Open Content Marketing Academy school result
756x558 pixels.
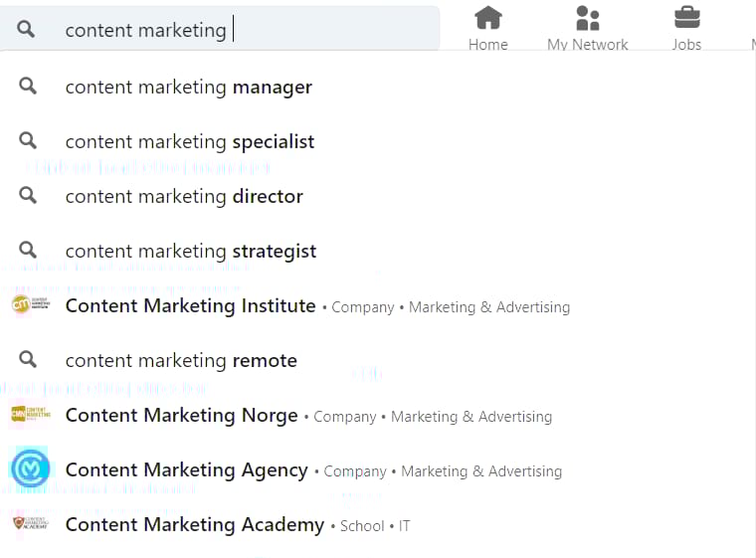(378, 525)
